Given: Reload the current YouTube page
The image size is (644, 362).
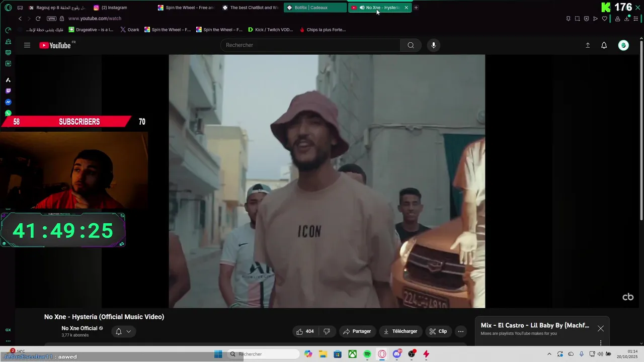Looking at the screenshot, I should point(38,19).
